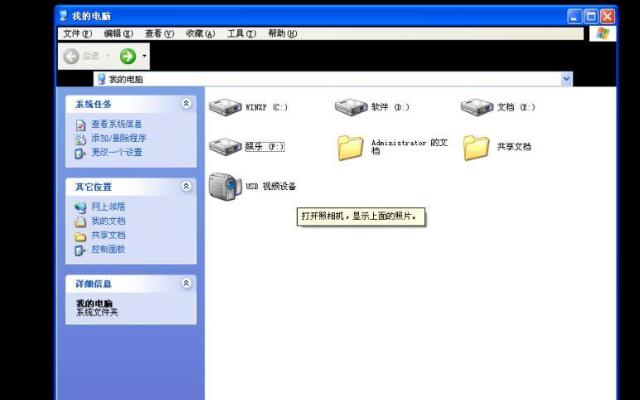Go to 控制面板 link

(x=108, y=249)
